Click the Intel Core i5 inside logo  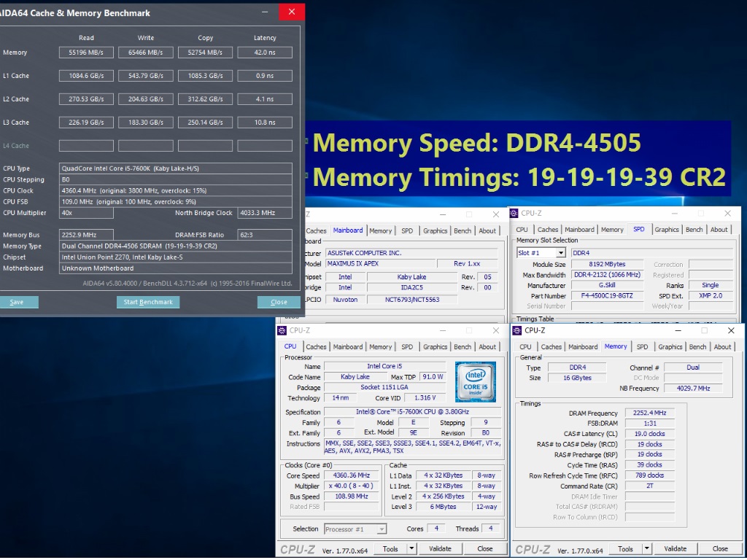475,382
